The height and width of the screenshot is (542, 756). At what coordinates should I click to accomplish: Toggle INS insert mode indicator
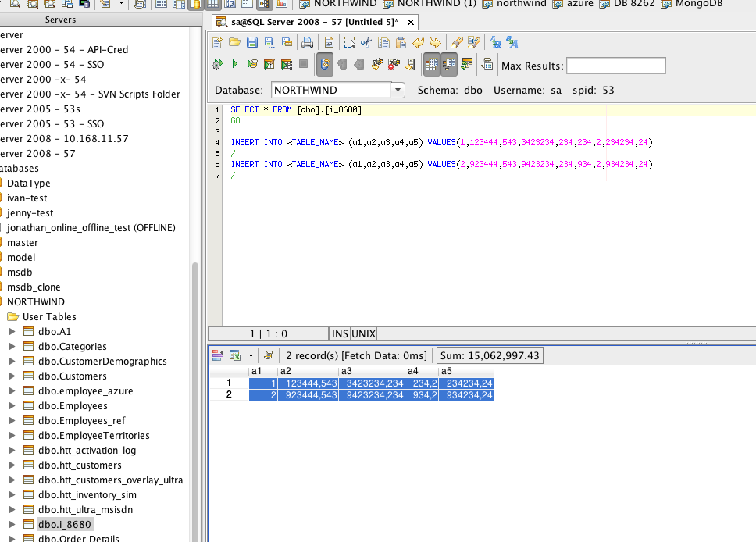[x=340, y=333]
